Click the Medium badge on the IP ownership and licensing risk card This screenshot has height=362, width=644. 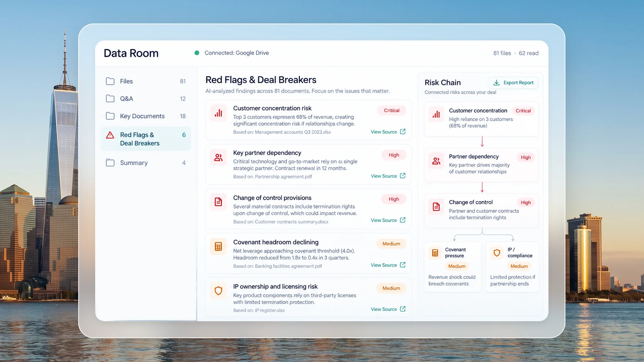point(391,288)
